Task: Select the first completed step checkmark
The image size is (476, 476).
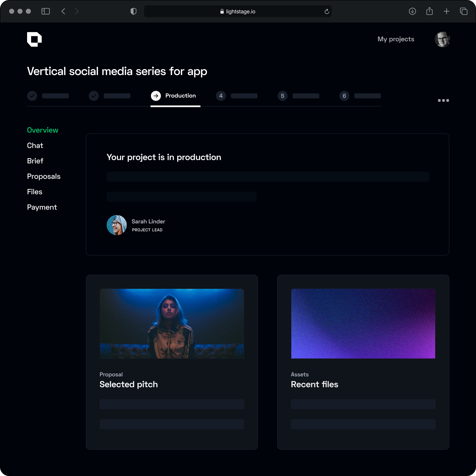Action: pyautogui.click(x=32, y=96)
